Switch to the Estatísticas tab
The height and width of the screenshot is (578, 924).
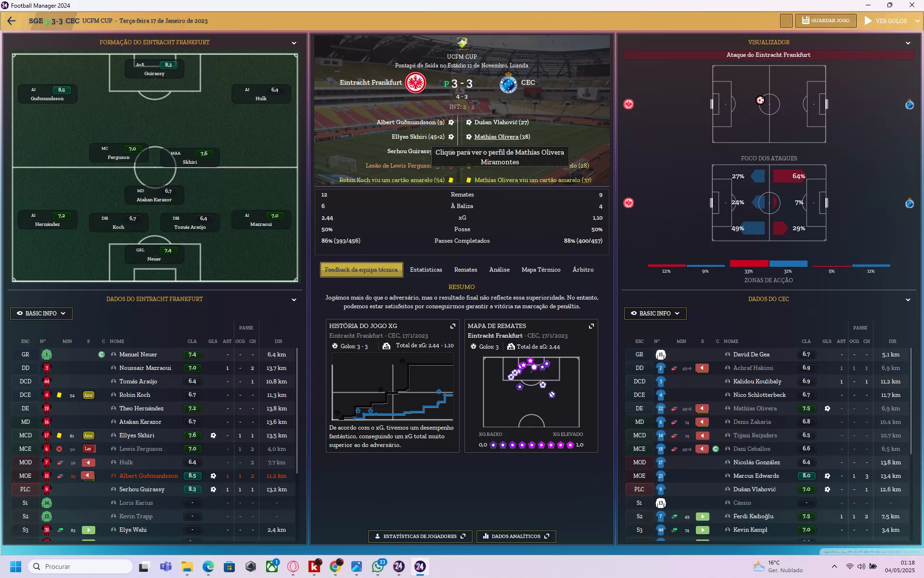point(426,270)
